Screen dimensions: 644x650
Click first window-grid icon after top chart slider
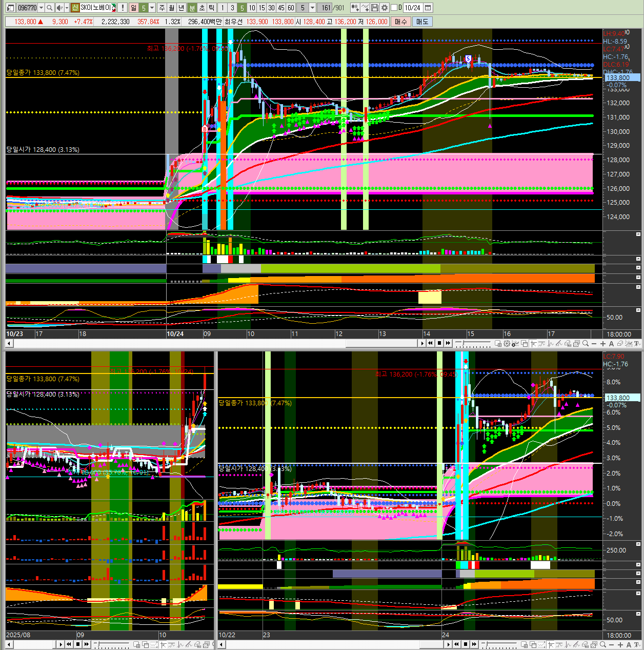(498, 343)
